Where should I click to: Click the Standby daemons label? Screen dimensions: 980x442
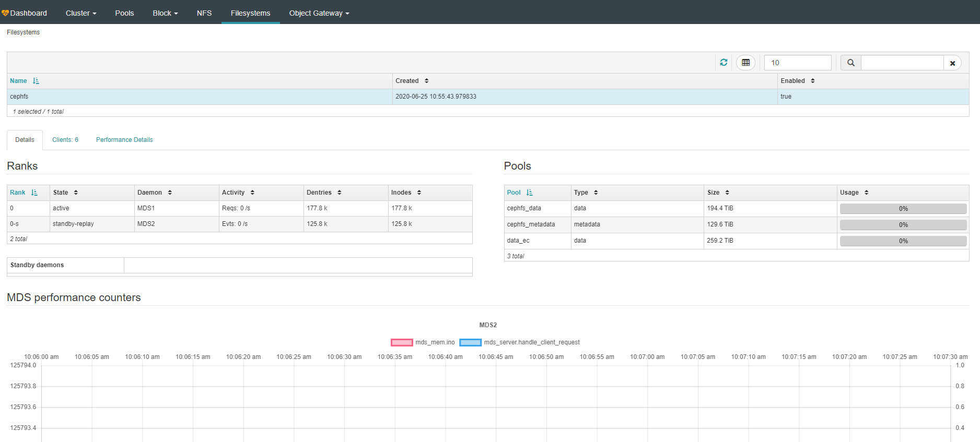pyautogui.click(x=37, y=265)
